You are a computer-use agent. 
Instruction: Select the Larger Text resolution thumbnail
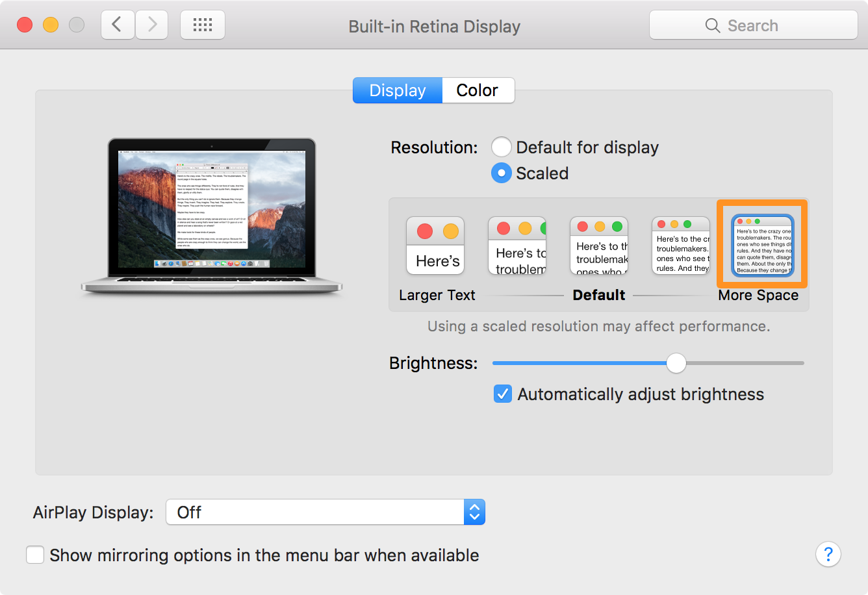435,245
